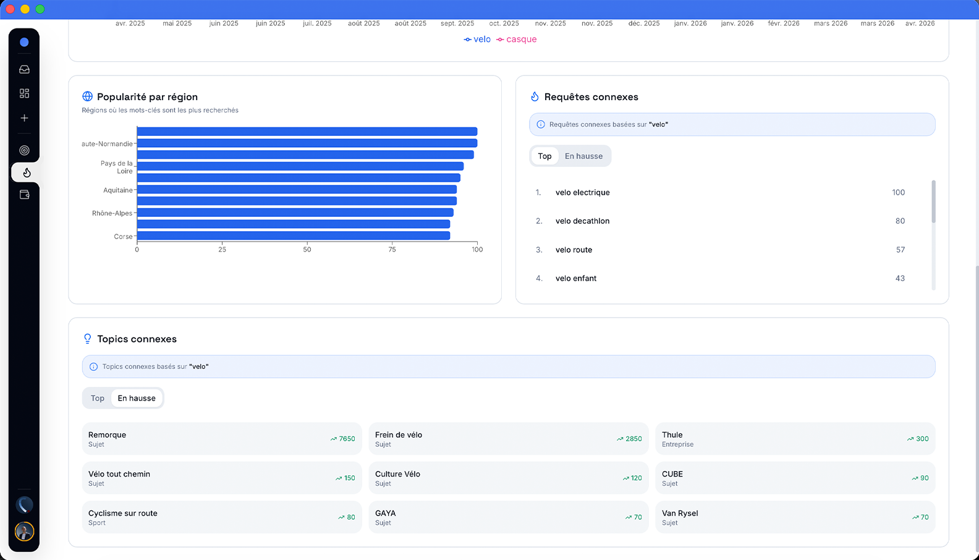Click the plus icon in sidebar
The height and width of the screenshot is (560, 979).
24,118
